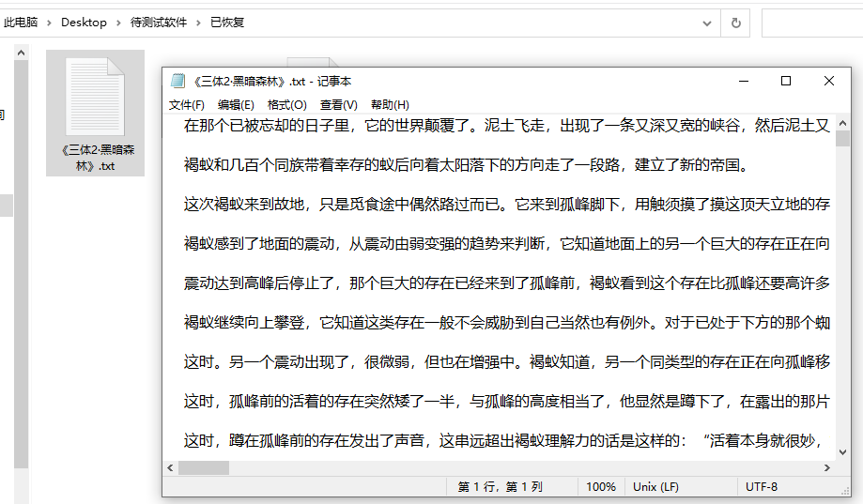Open the 编辑(E) menu in Notepad
The height and width of the screenshot is (504, 863).
(x=236, y=104)
